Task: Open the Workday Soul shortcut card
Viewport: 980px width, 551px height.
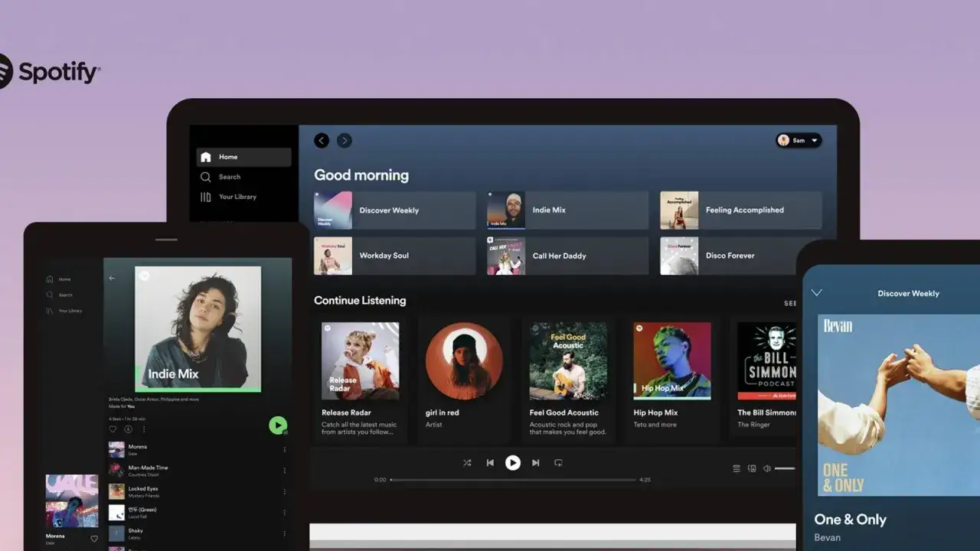Action: click(x=394, y=256)
